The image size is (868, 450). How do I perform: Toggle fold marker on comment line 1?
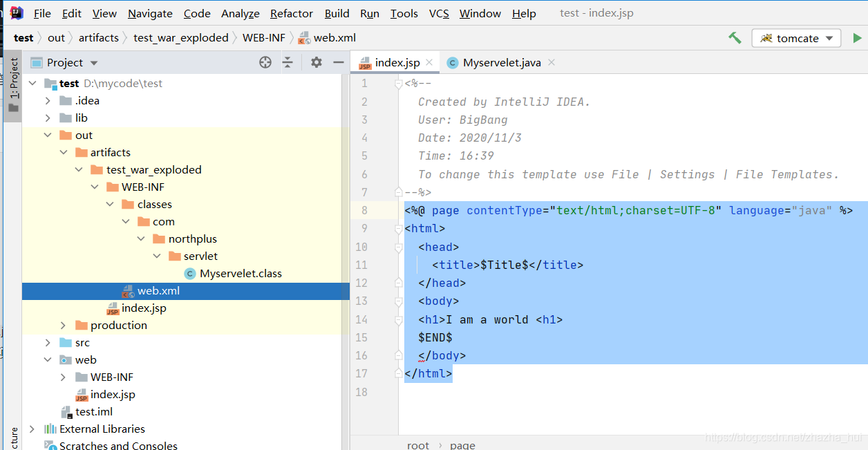coord(398,84)
